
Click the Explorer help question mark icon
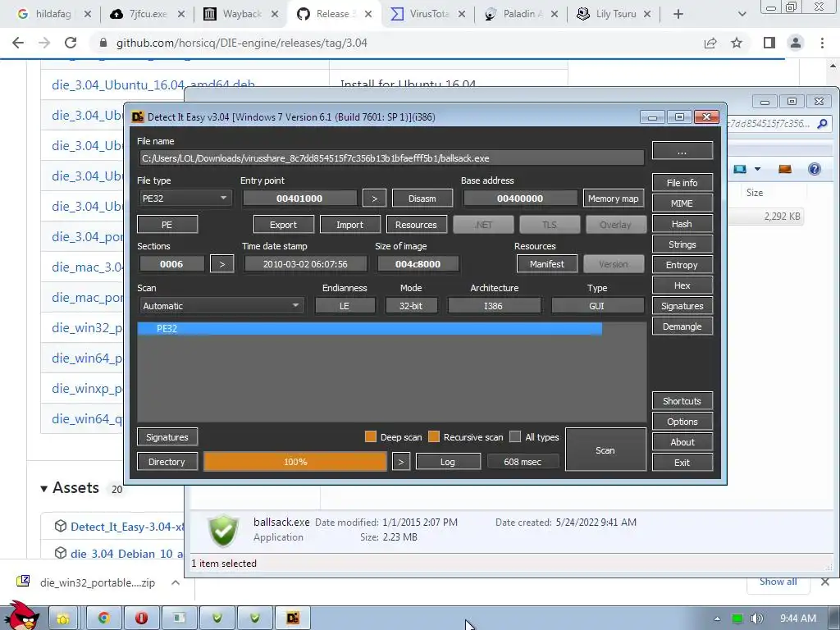click(x=815, y=169)
